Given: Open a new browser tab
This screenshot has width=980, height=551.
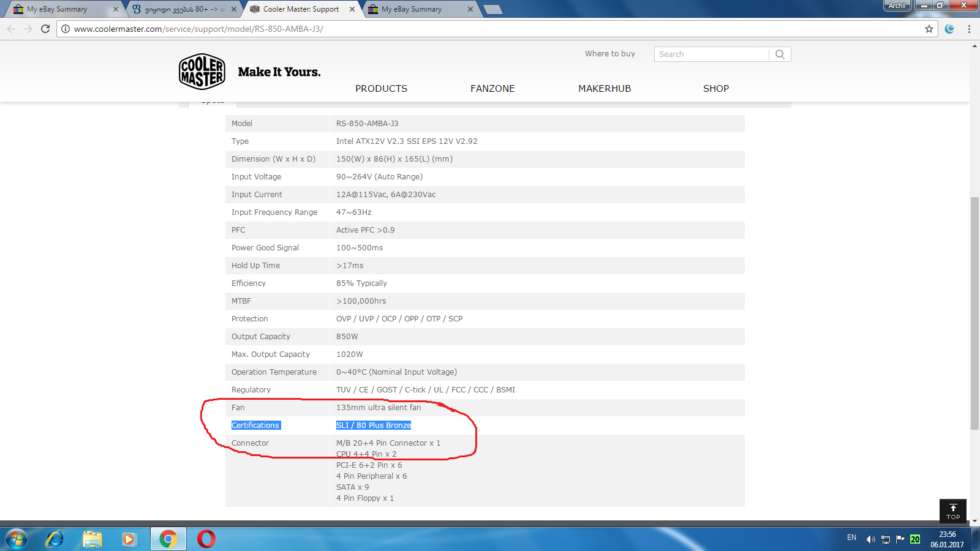Looking at the screenshot, I should tap(492, 9).
